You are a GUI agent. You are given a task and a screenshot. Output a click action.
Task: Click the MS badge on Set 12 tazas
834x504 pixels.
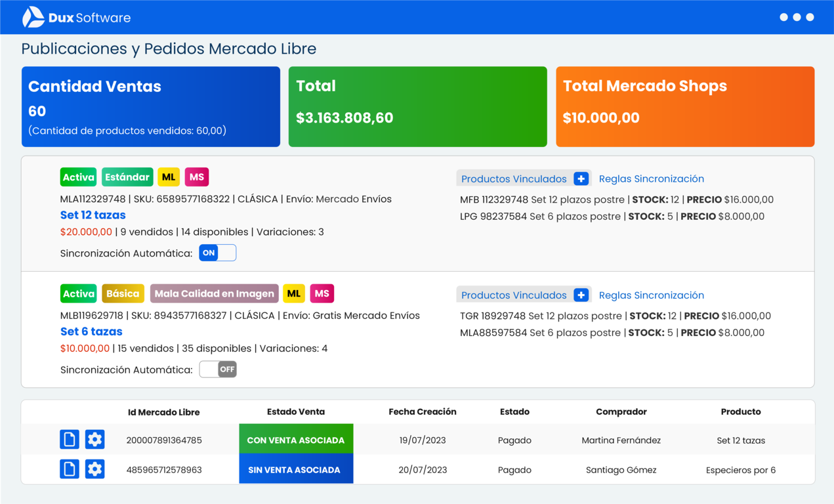click(x=197, y=177)
